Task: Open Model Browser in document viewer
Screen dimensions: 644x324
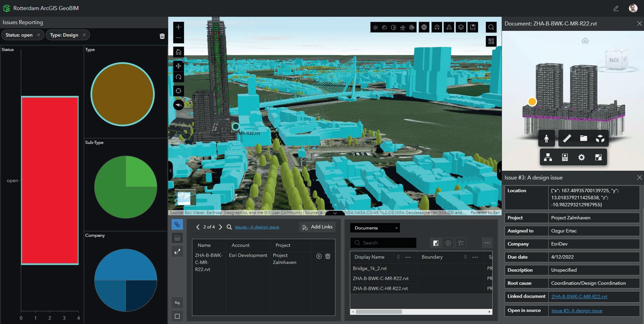Action: pyautogui.click(x=548, y=157)
